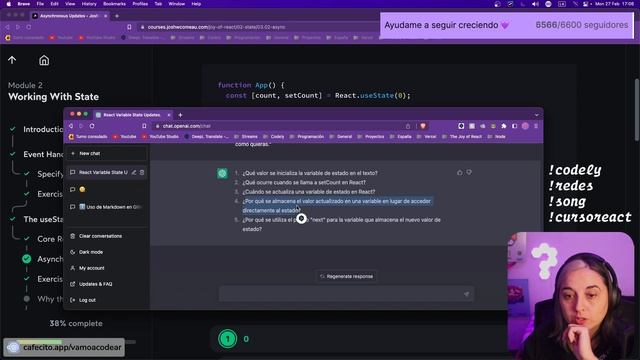Delete the React Variable State conversation
640x360 pixels.
click(142, 172)
